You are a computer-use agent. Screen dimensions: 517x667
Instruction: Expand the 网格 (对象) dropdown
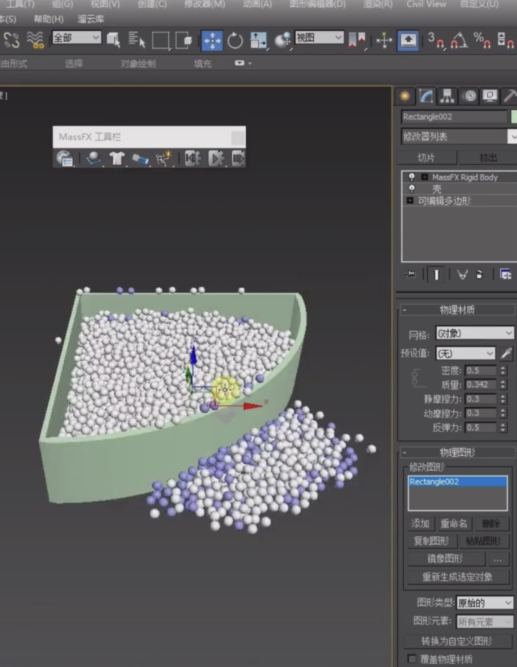474,333
